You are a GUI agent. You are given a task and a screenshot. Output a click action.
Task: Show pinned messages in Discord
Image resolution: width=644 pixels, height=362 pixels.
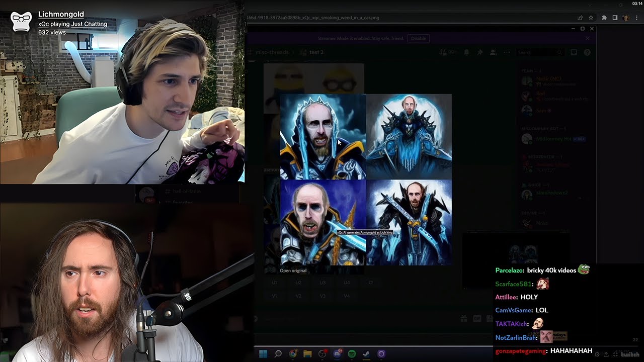point(480,52)
